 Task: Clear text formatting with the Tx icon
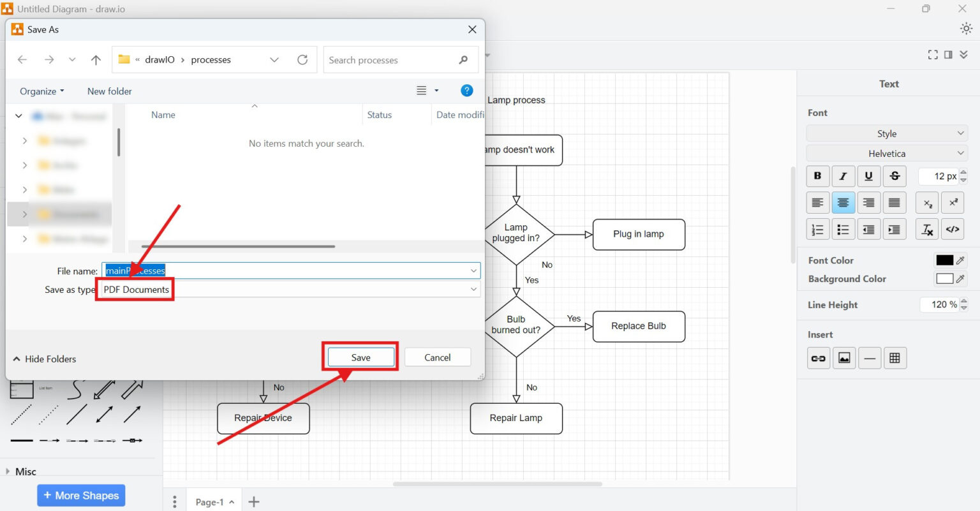pos(926,229)
